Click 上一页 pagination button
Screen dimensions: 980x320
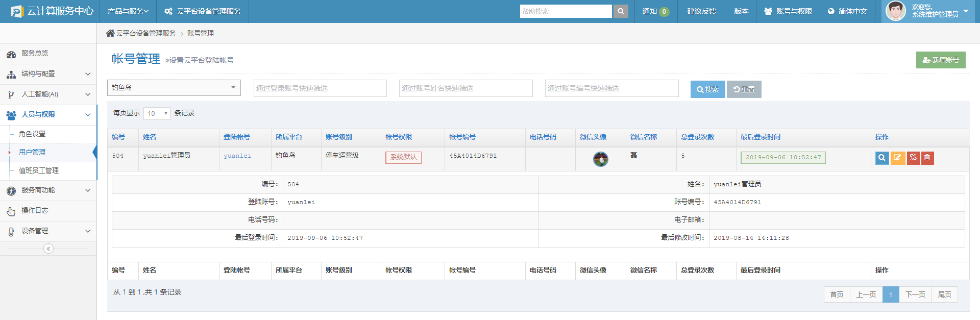866,294
